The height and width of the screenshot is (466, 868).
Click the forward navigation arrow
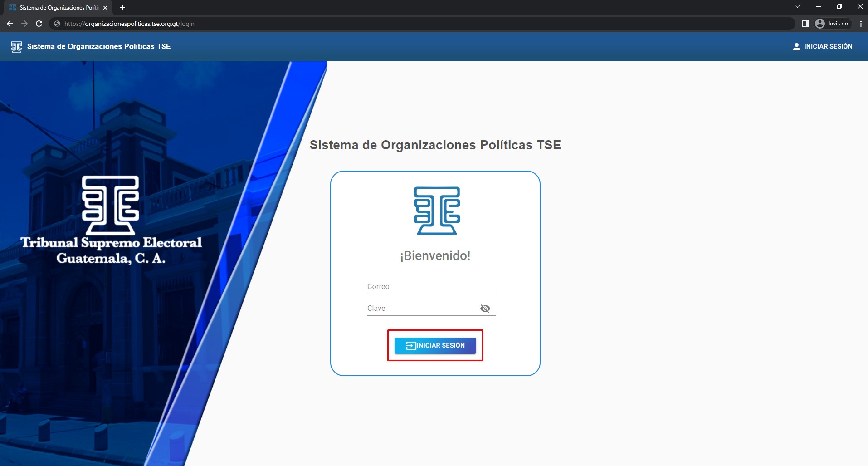[24, 24]
